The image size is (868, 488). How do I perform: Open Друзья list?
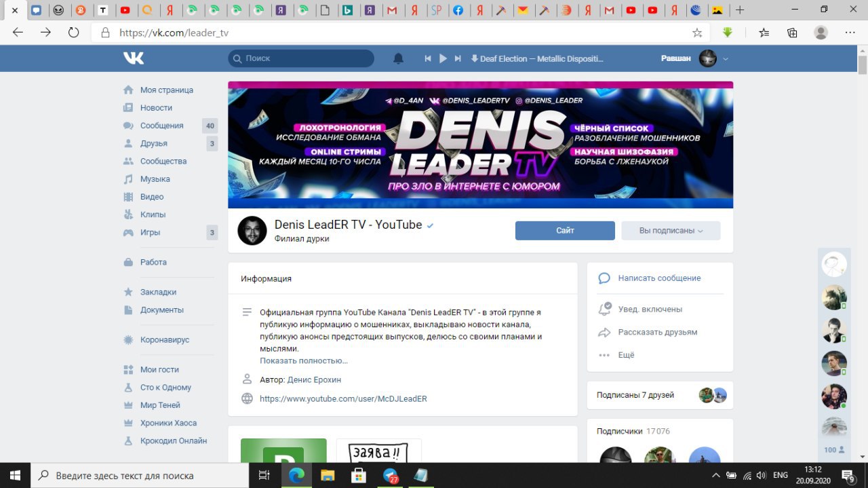[x=154, y=143]
